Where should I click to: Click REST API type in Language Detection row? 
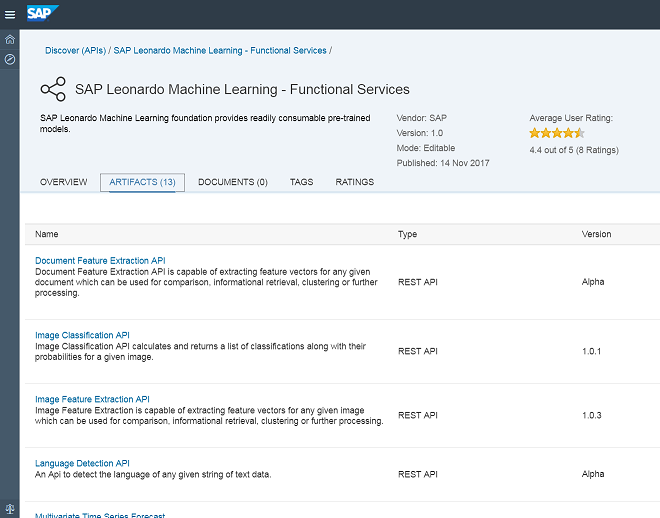point(418,474)
